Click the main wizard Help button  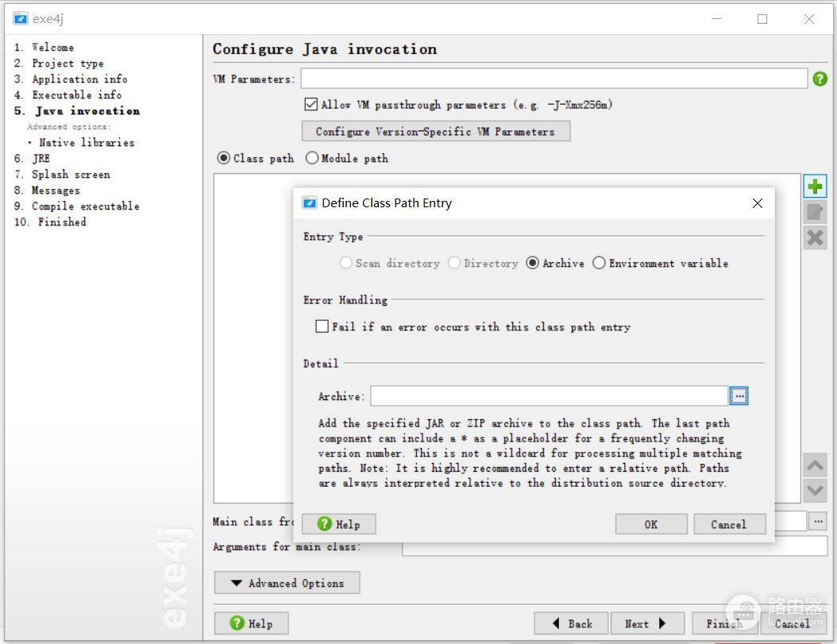(252, 623)
